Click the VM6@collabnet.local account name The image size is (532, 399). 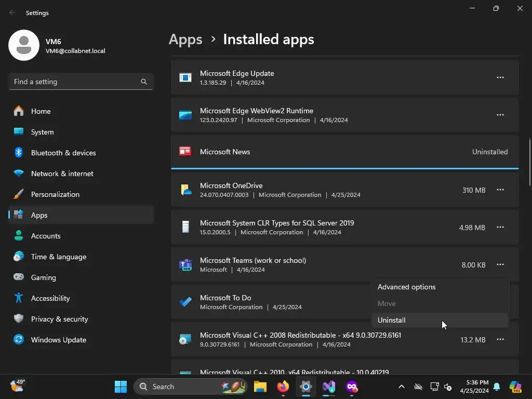click(75, 51)
